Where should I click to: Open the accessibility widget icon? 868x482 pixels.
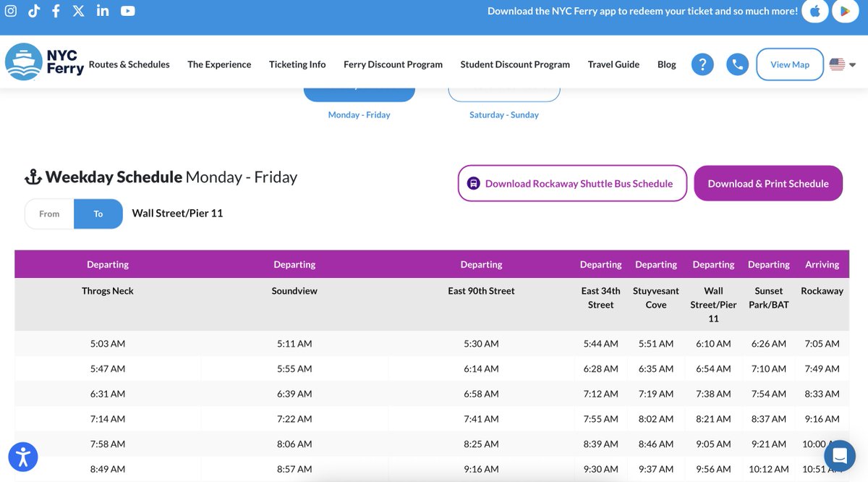pyautogui.click(x=23, y=457)
